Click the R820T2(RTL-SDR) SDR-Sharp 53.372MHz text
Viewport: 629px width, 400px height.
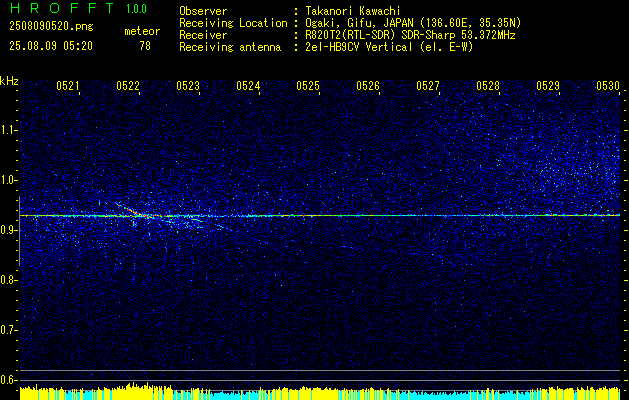point(410,35)
